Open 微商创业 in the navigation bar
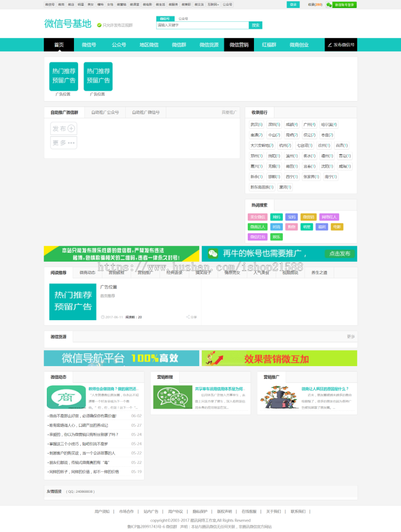This screenshot has width=401, height=532. [x=299, y=45]
